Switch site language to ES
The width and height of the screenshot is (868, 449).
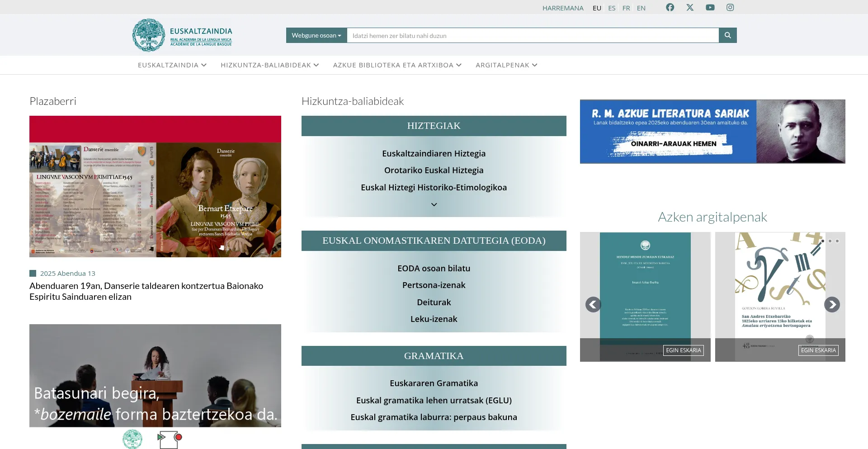(x=612, y=8)
